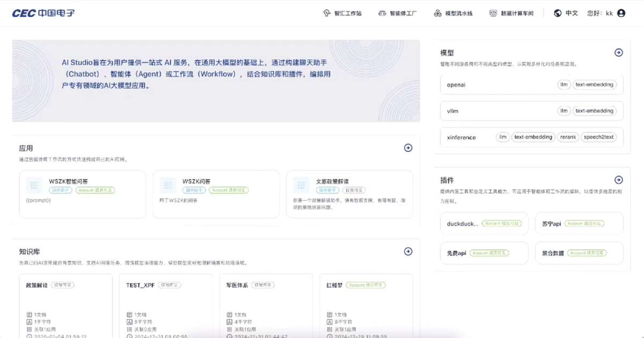Image resolution: width=644 pixels, height=338 pixels.
Task: Expand the 应用 section with arrow icon
Action: [408, 148]
